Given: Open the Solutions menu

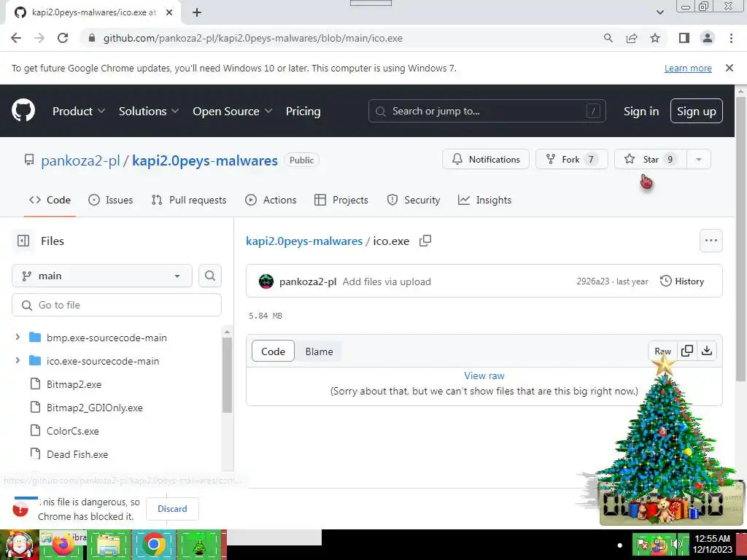Looking at the screenshot, I should [x=149, y=111].
